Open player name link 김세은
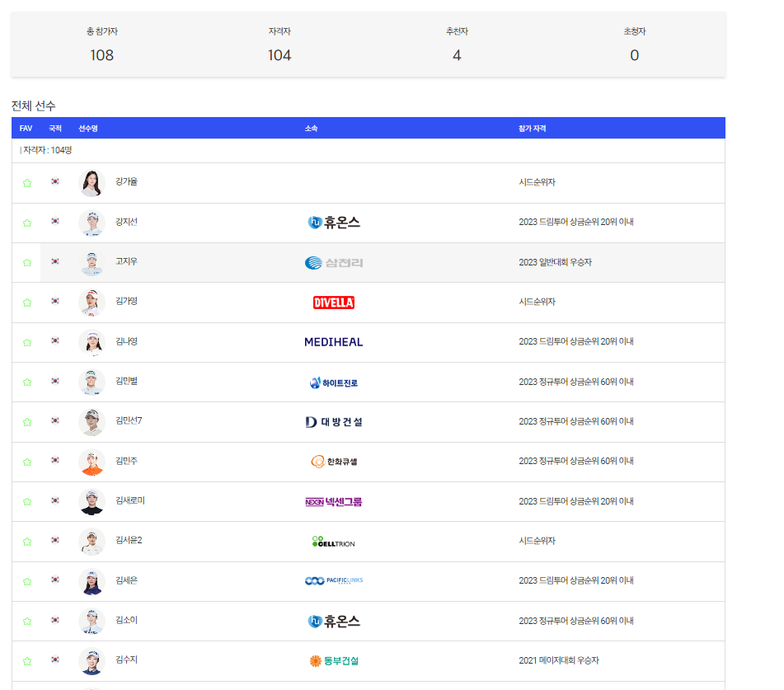 126,580
